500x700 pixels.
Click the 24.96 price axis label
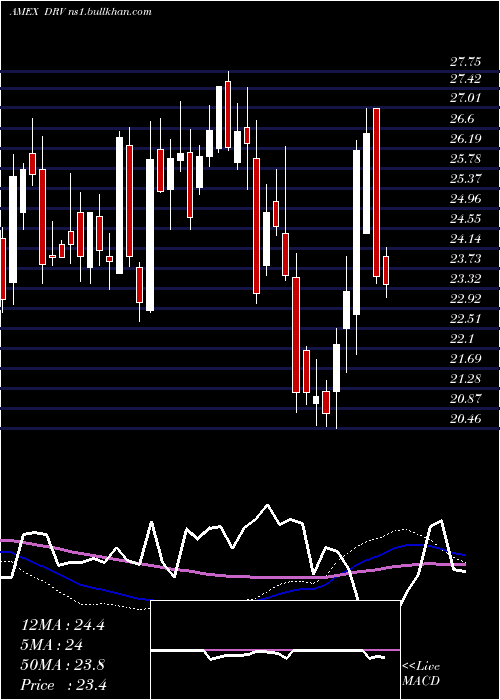click(465, 199)
